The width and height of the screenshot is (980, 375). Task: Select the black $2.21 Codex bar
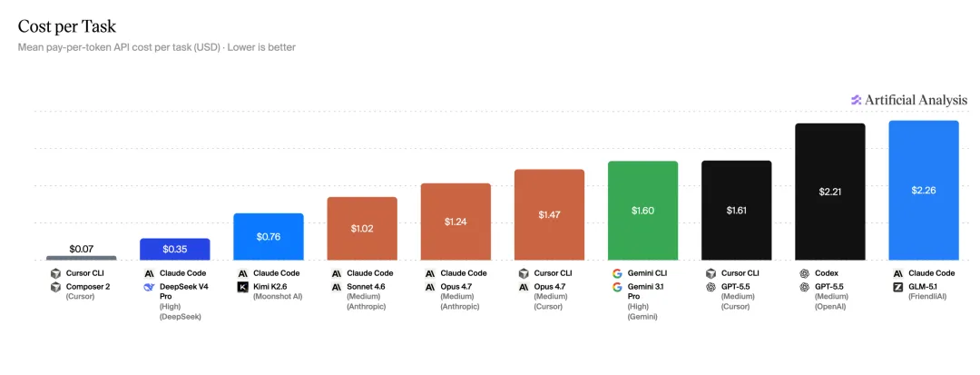pyautogui.click(x=830, y=192)
